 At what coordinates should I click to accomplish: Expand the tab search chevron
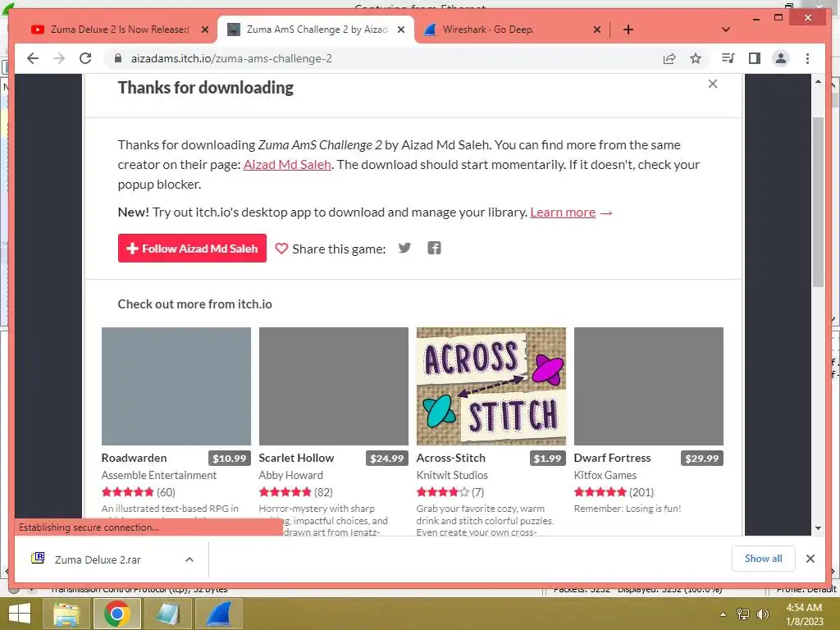point(725,30)
